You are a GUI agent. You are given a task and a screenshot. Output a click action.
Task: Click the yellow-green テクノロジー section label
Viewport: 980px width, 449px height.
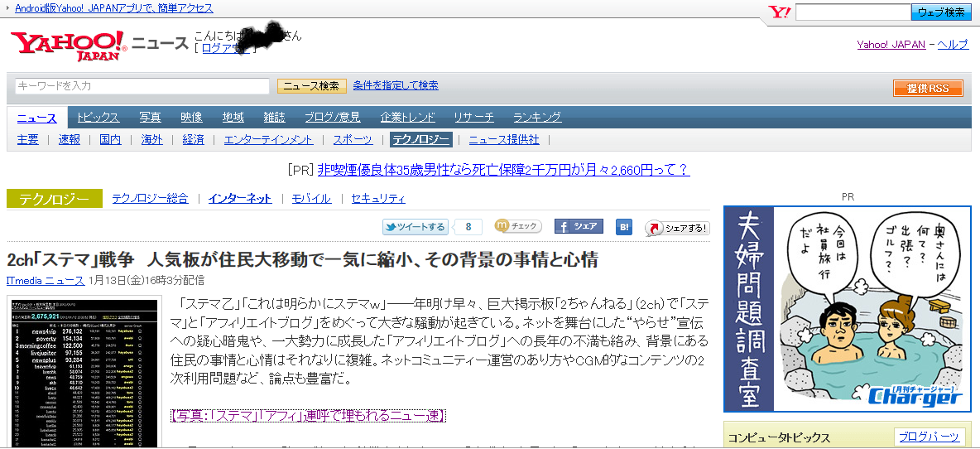tap(55, 199)
